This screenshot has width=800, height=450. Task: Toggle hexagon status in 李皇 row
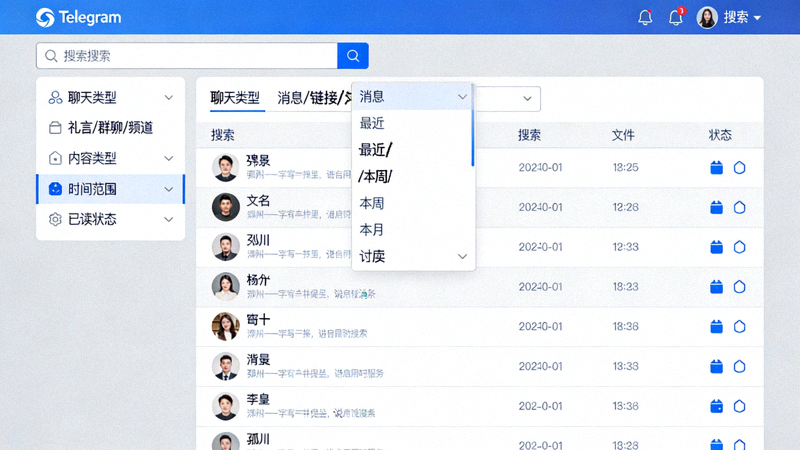point(739,406)
